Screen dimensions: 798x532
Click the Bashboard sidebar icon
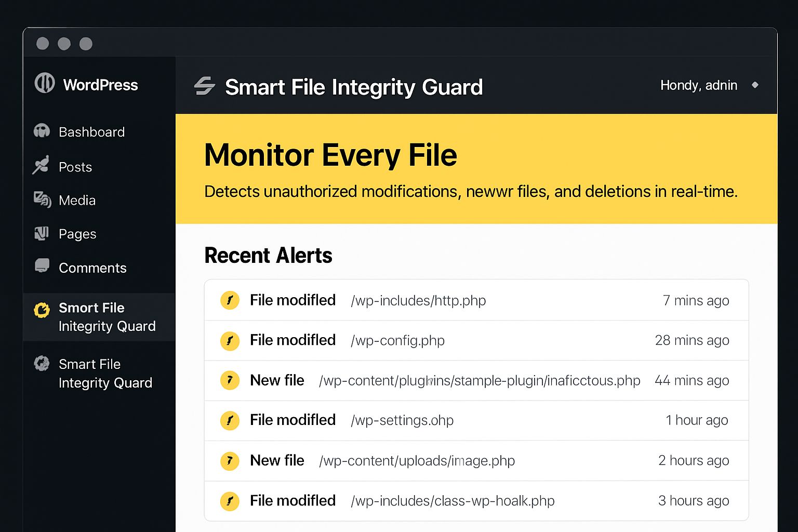(x=42, y=131)
